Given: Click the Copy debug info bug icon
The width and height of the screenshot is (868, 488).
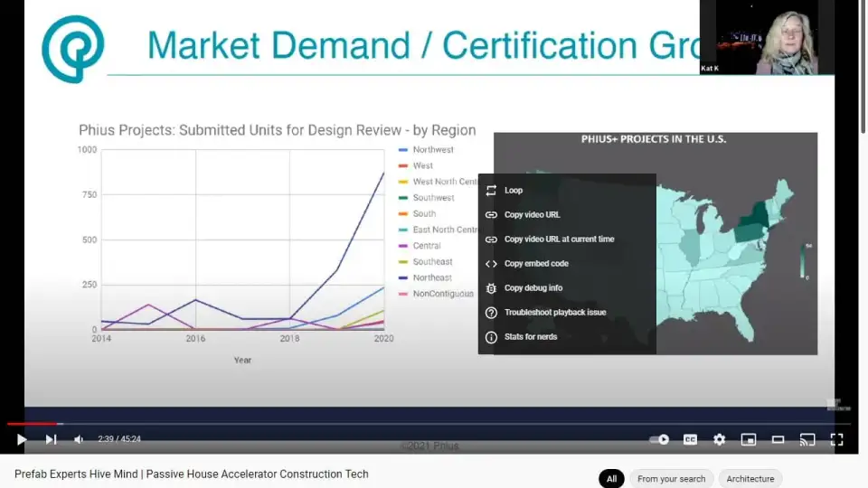Looking at the screenshot, I should [491, 288].
